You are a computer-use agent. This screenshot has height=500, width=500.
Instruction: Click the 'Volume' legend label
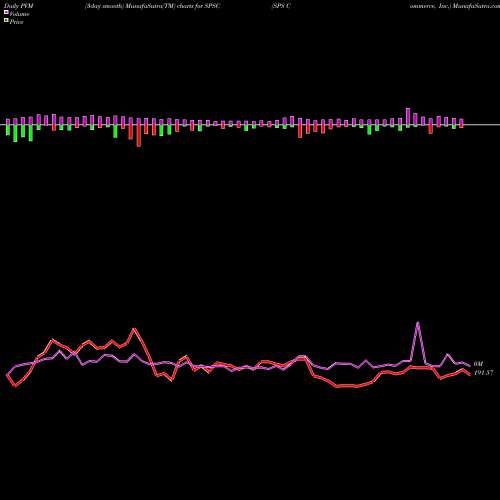19,14
